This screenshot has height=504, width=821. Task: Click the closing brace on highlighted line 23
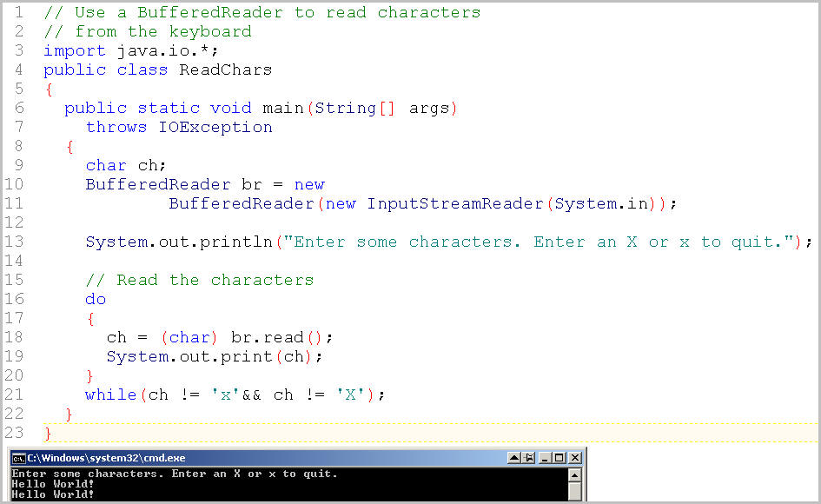coord(48,434)
